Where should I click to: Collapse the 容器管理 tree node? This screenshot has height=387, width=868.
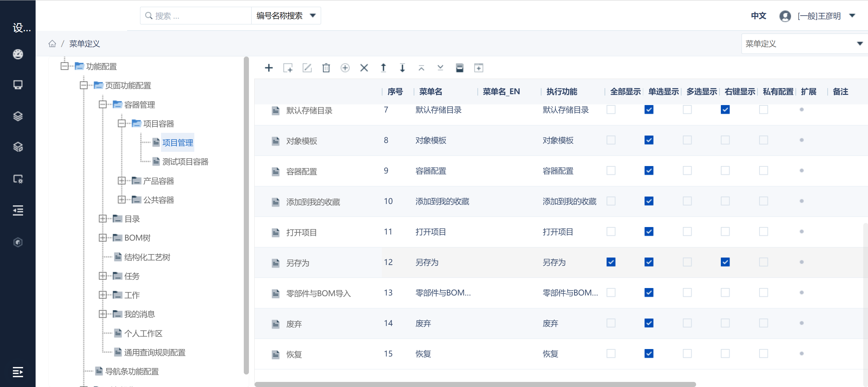[102, 104]
